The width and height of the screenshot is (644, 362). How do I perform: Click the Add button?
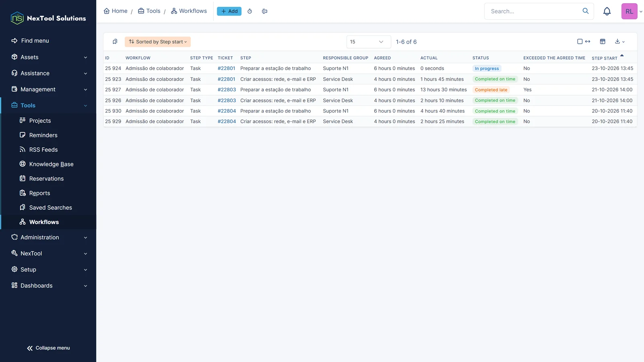229,11
